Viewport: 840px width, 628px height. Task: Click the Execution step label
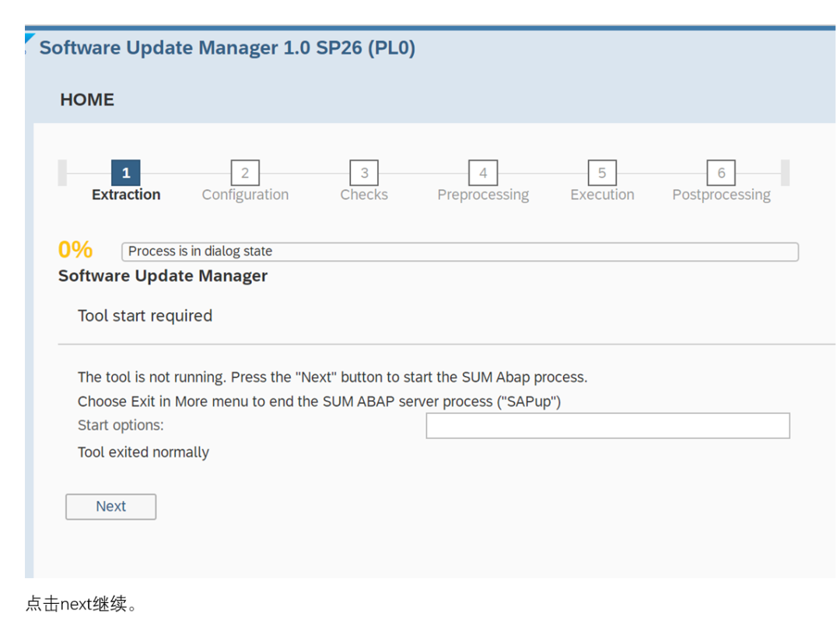point(602,195)
